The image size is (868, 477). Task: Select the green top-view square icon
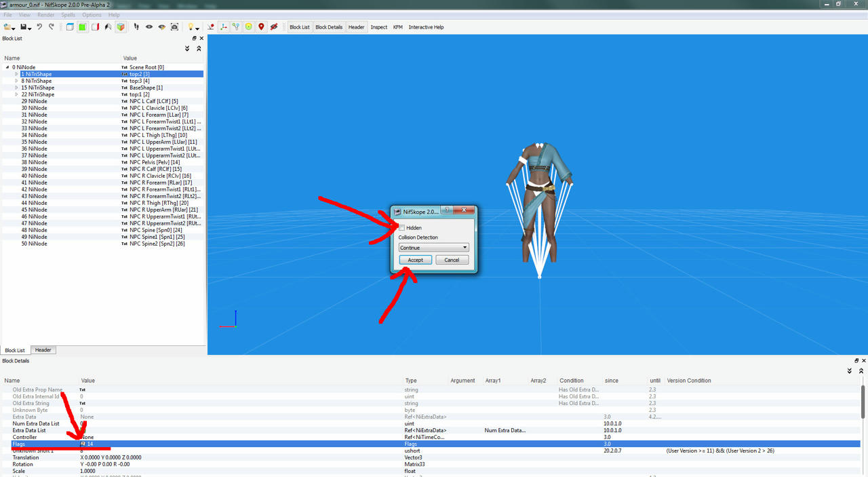(82, 27)
